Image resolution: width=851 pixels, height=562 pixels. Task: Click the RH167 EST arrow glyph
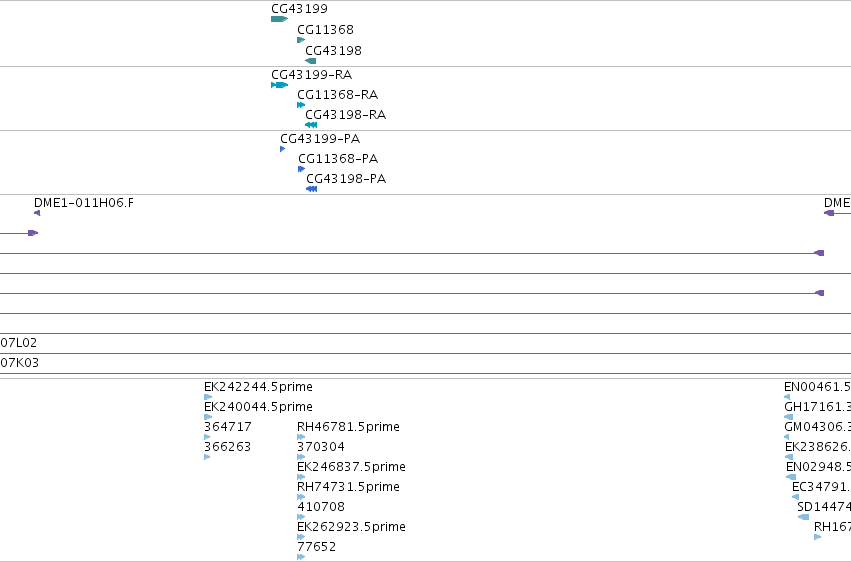(818, 537)
